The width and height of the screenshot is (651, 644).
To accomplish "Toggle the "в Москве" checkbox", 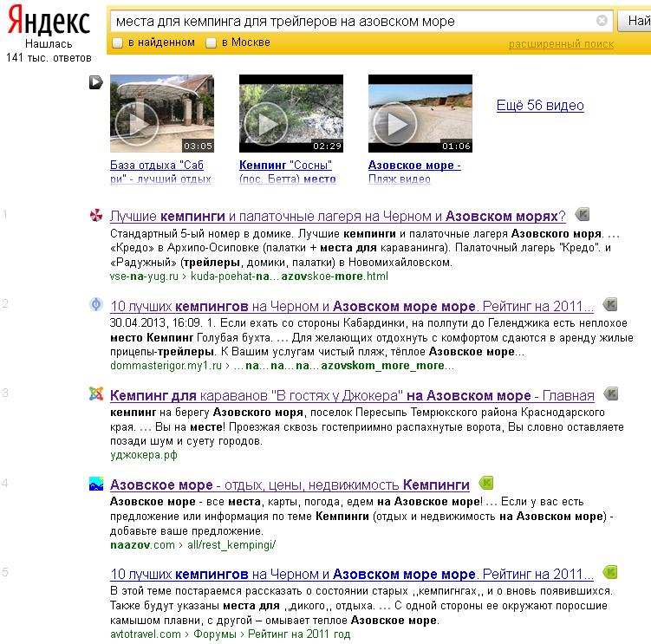I will tap(211, 42).
